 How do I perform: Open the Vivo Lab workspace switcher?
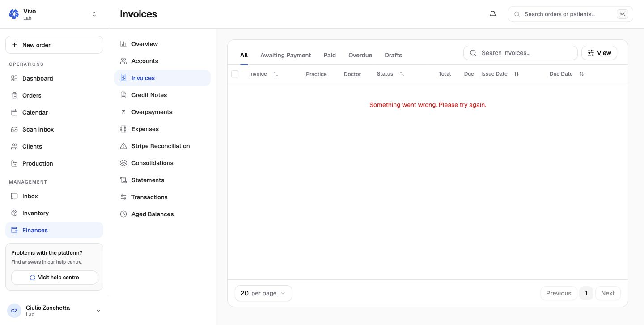coord(54,14)
